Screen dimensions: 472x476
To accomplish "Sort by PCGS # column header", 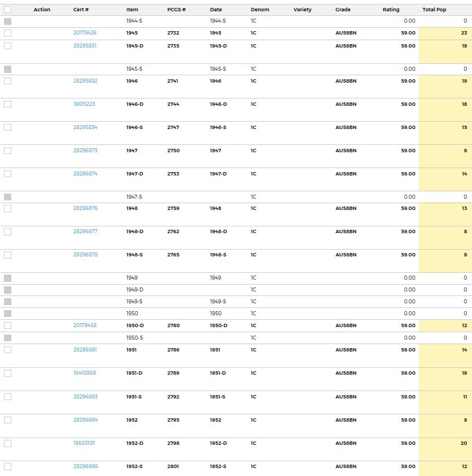I will [177, 10].
